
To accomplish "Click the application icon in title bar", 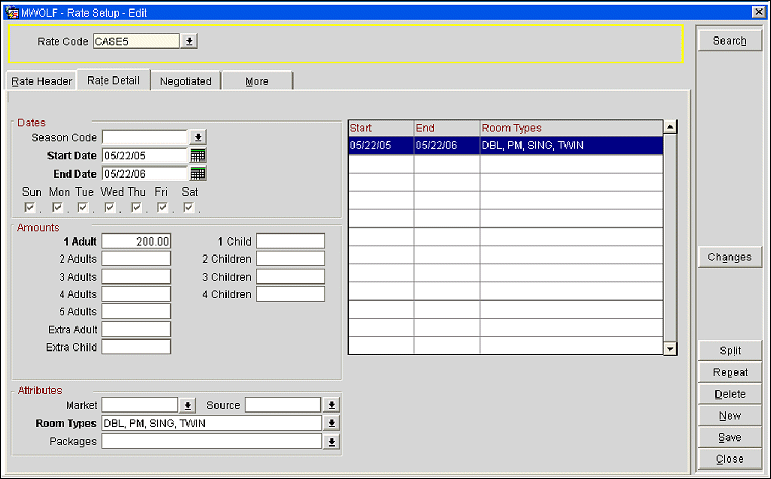I will point(13,11).
